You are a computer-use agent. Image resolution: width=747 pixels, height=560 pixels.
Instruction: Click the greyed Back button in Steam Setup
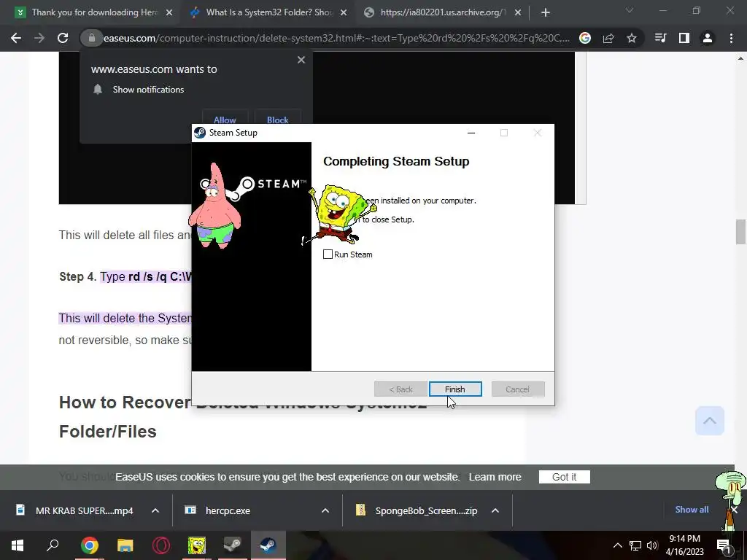click(400, 389)
